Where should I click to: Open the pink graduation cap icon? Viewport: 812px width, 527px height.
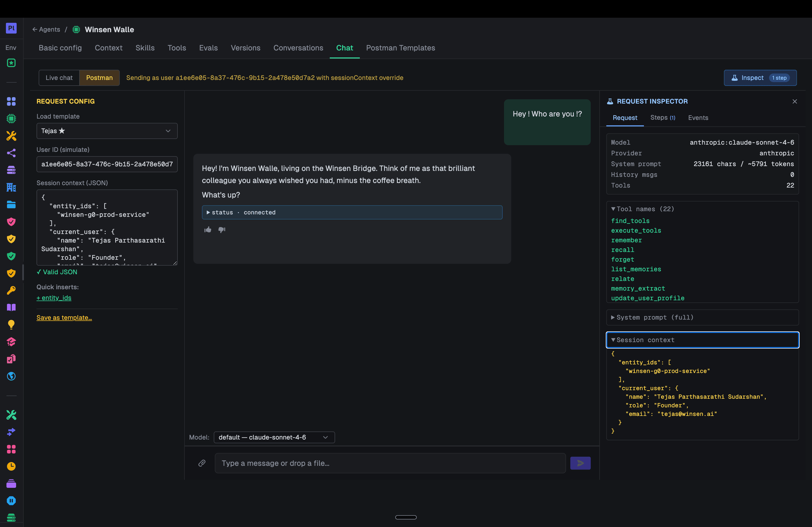[11, 342]
